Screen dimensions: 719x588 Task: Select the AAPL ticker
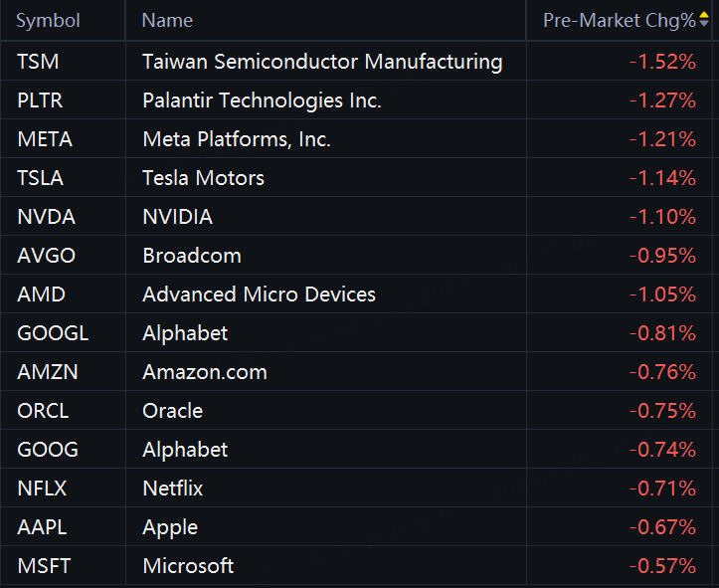coord(44,527)
